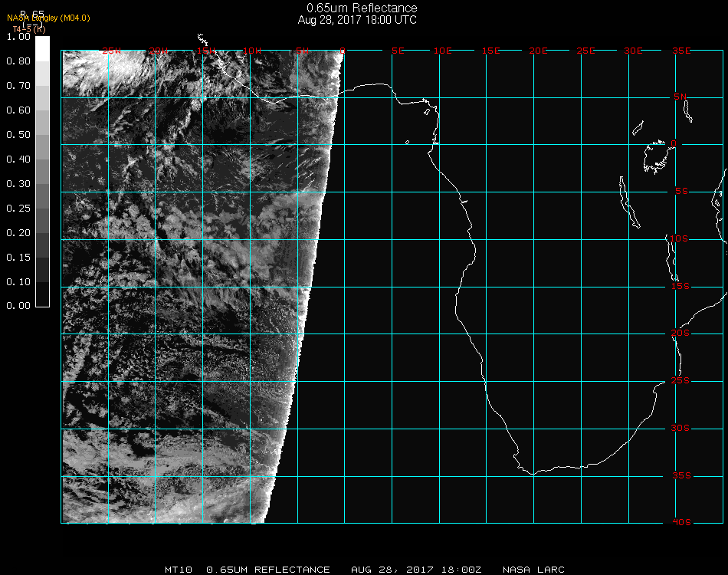Click the 0.50 colorbar scale value

[18, 135]
